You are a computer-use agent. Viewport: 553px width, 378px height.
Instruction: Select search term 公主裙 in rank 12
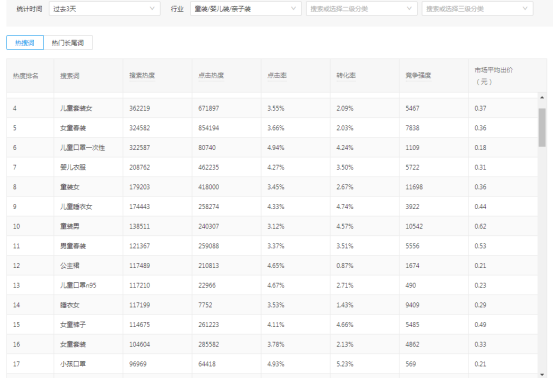coord(70,266)
